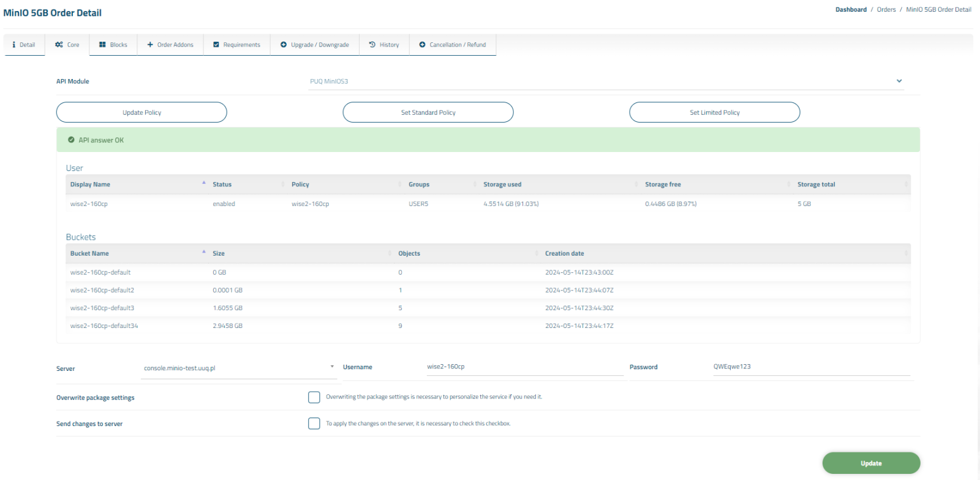This screenshot has width=980, height=480.
Task: Open the Blocks tab
Action: tap(113, 45)
